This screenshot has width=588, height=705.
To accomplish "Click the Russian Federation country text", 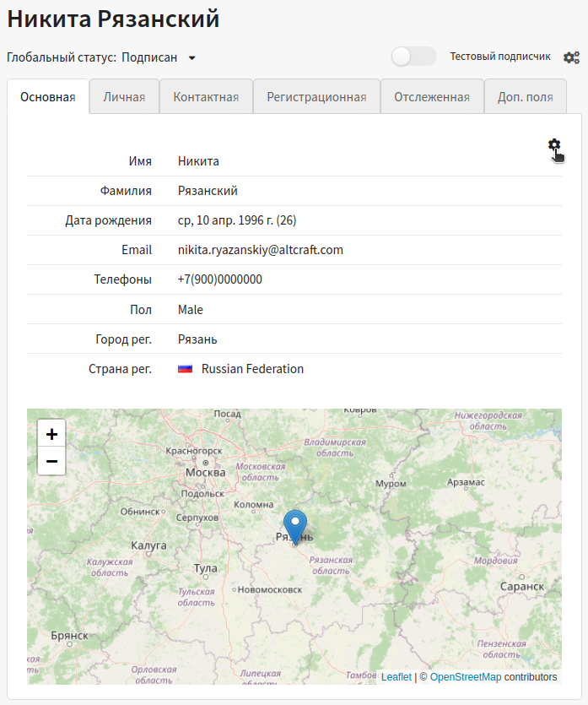I will click(252, 369).
